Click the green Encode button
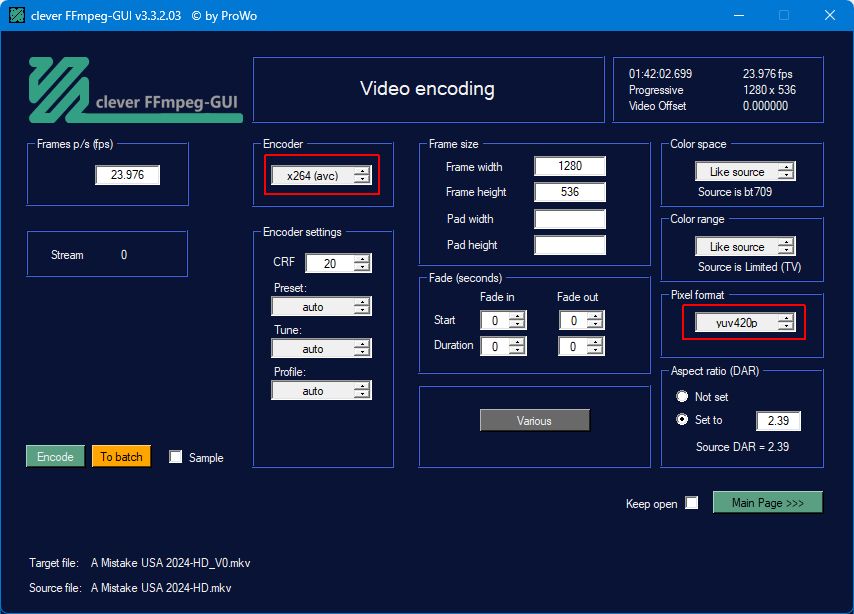This screenshot has width=854, height=614. click(56, 457)
